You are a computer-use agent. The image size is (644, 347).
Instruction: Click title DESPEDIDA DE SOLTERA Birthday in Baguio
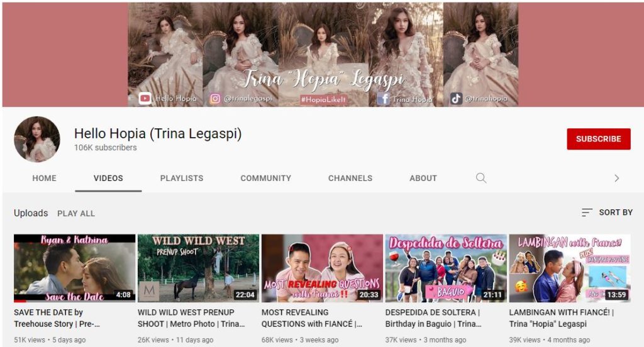[433, 318]
